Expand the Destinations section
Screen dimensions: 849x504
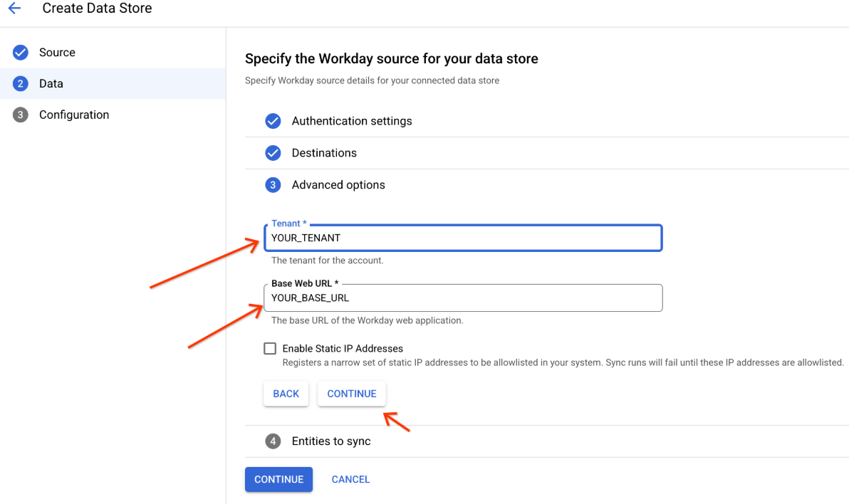tap(547, 153)
